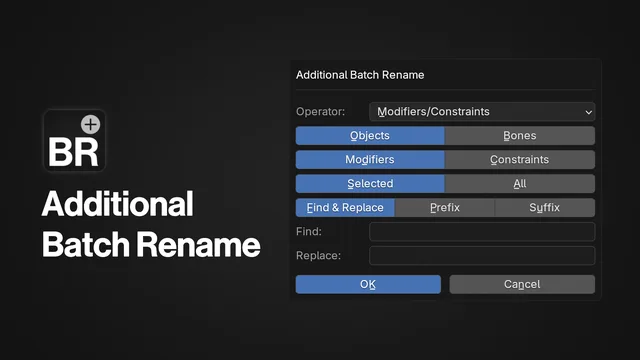Switch to the Suffix mode
The image size is (640, 360).
[545, 208]
